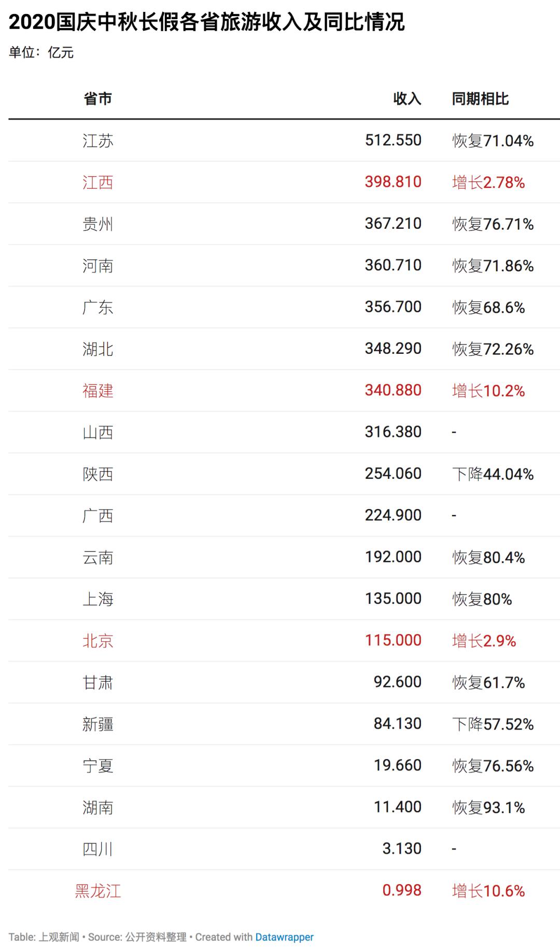Click 广东's 恢复68.6% cell
The width and height of the screenshot is (560, 950).
pyautogui.click(x=488, y=307)
